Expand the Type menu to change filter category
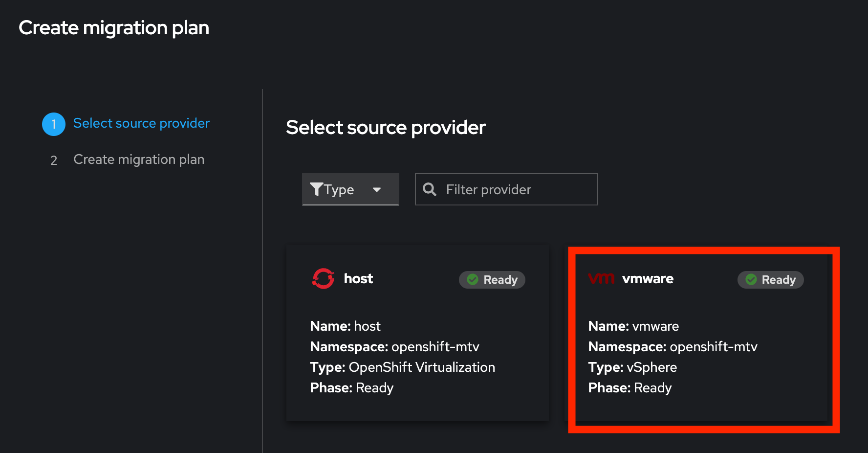This screenshot has height=453, width=868. point(350,189)
